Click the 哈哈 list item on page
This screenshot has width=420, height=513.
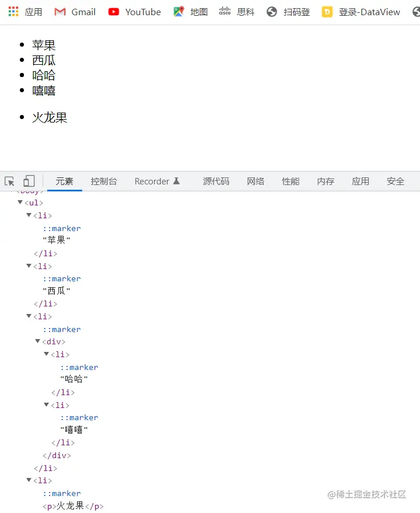click(x=44, y=75)
